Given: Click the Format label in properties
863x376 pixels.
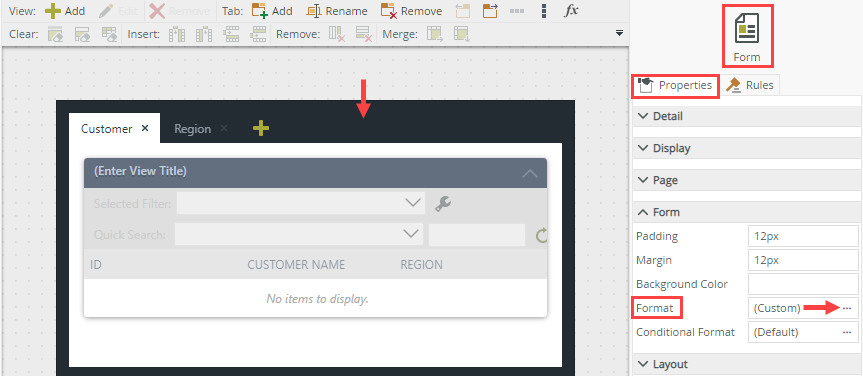Looking at the screenshot, I should coord(654,308).
